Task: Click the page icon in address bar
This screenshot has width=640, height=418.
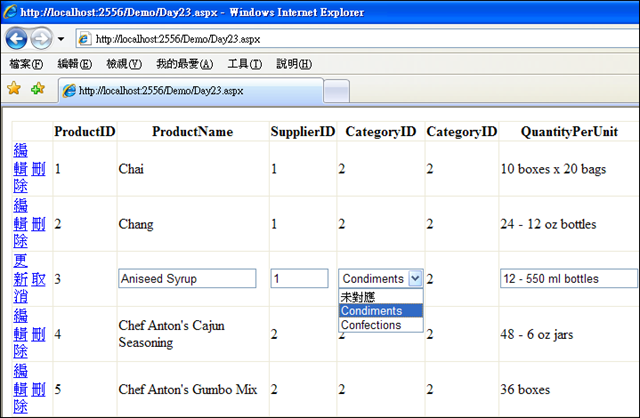Action: (x=84, y=39)
